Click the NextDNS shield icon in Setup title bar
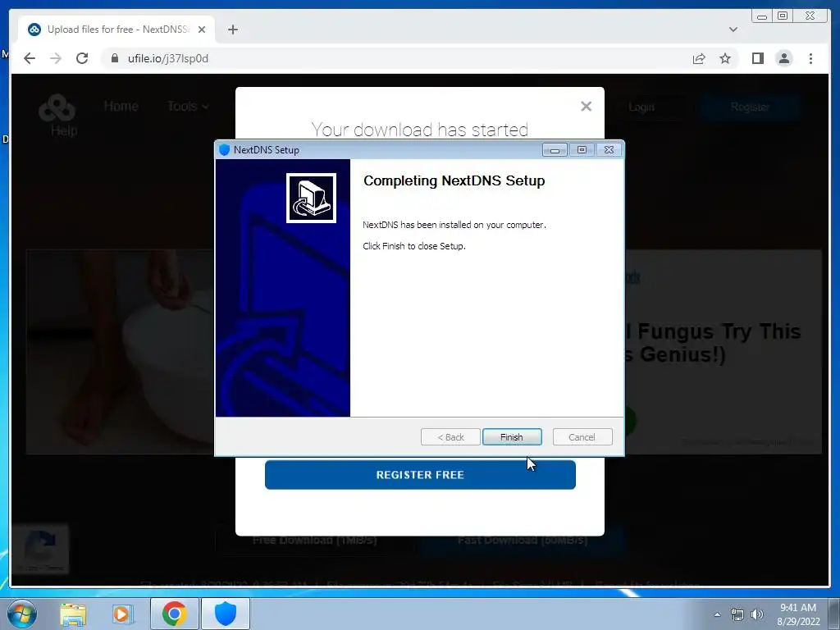 pyautogui.click(x=225, y=150)
